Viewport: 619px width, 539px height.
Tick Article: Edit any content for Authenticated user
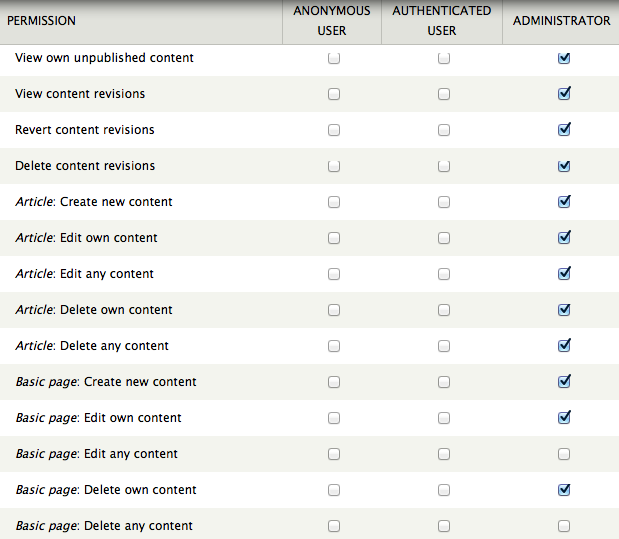point(444,274)
